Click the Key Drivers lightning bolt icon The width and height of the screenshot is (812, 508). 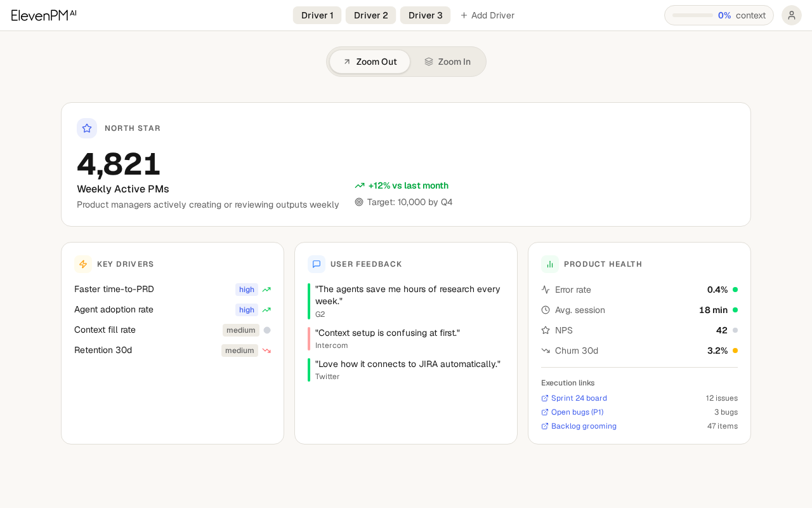83,264
